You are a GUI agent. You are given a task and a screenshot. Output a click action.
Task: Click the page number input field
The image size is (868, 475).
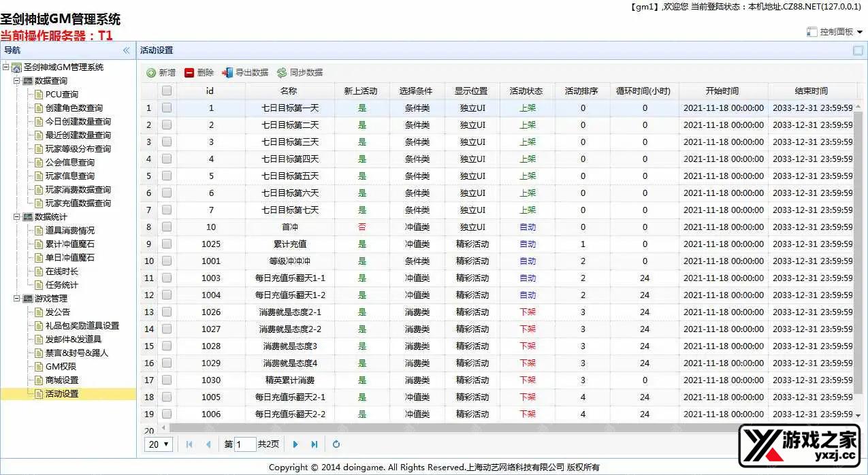(245, 444)
